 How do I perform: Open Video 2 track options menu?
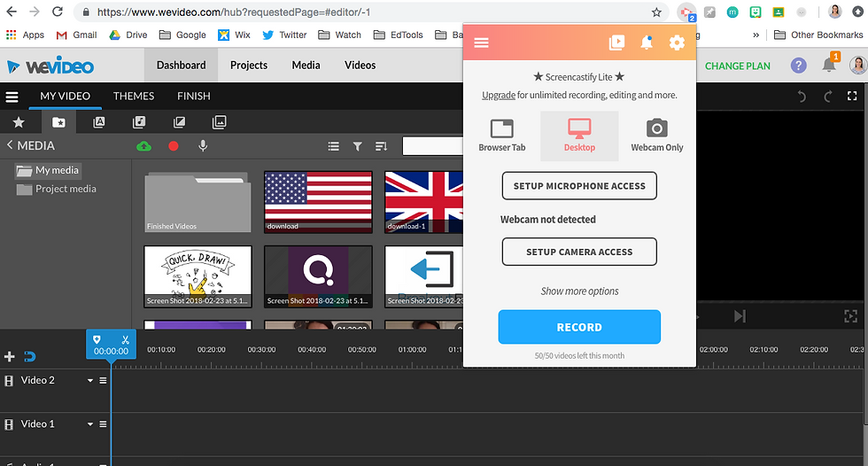(x=103, y=380)
